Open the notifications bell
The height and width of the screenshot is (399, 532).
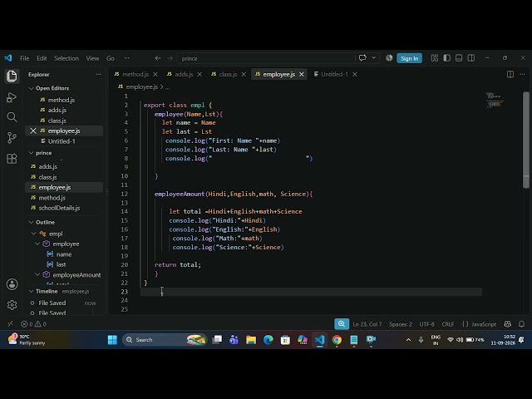522,324
